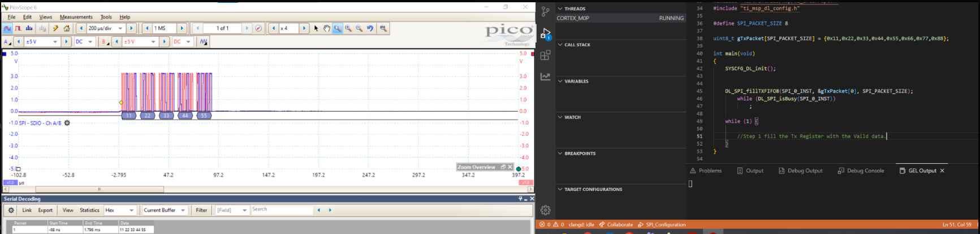The image size is (980, 234).
Task: Click the search next arrow in Serial Decoding
Action: [x=330, y=210]
